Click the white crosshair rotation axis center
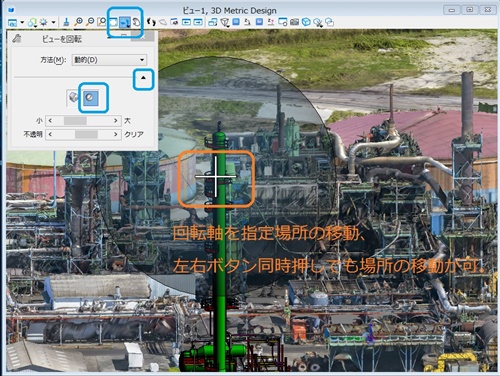 (216, 176)
